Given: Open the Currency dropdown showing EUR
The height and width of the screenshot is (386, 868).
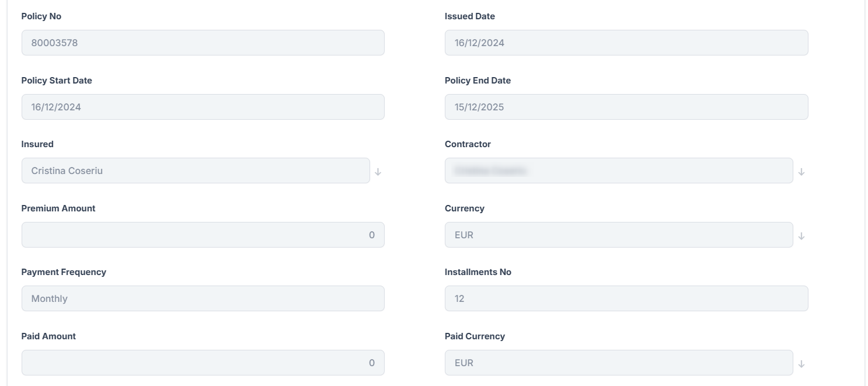Looking at the screenshot, I should 619,235.
